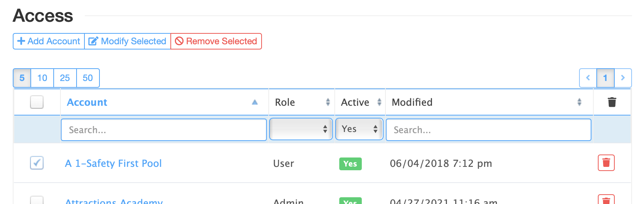Open the Active filter dropdown showing Yes
This screenshot has width=644, height=204.
(x=359, y=129)
